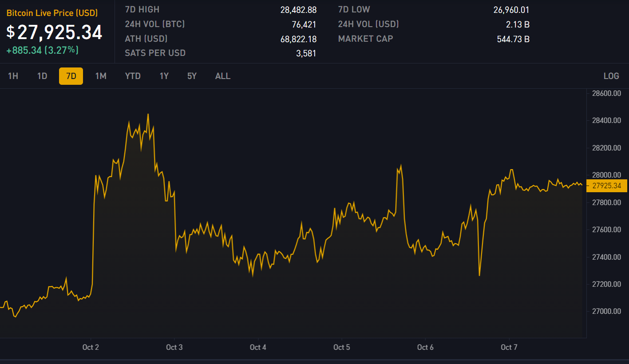Click the highlighted 7D range button

pos(71,76)
